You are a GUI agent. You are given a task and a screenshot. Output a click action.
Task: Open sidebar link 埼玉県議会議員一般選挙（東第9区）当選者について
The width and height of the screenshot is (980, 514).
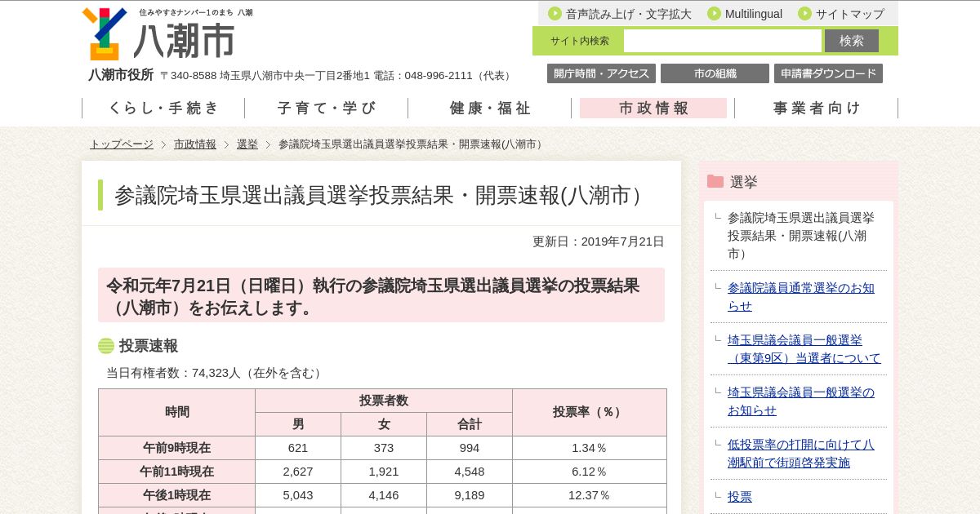click(804, 349)
